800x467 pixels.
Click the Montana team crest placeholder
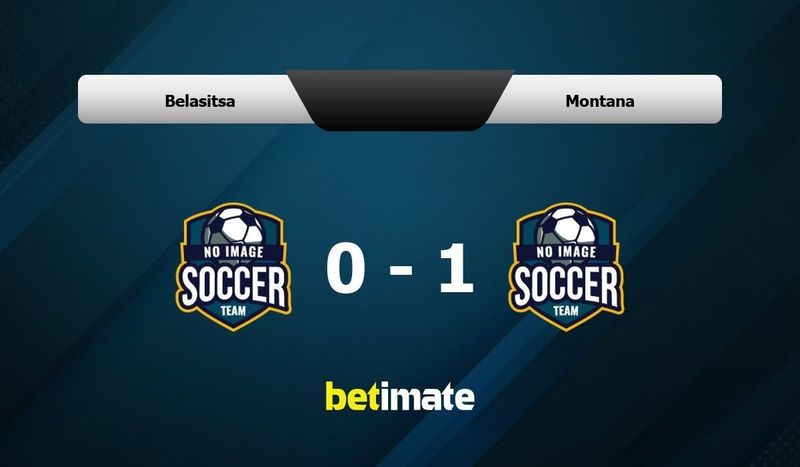[x=566, y=267]
